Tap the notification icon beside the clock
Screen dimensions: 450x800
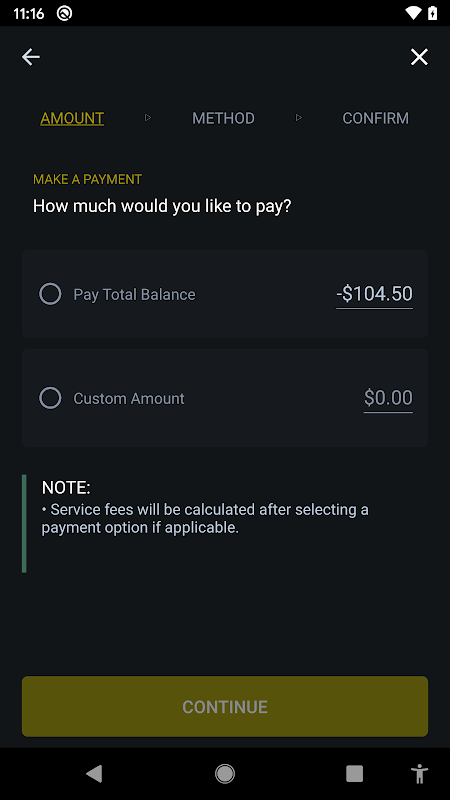click(65, 13)
